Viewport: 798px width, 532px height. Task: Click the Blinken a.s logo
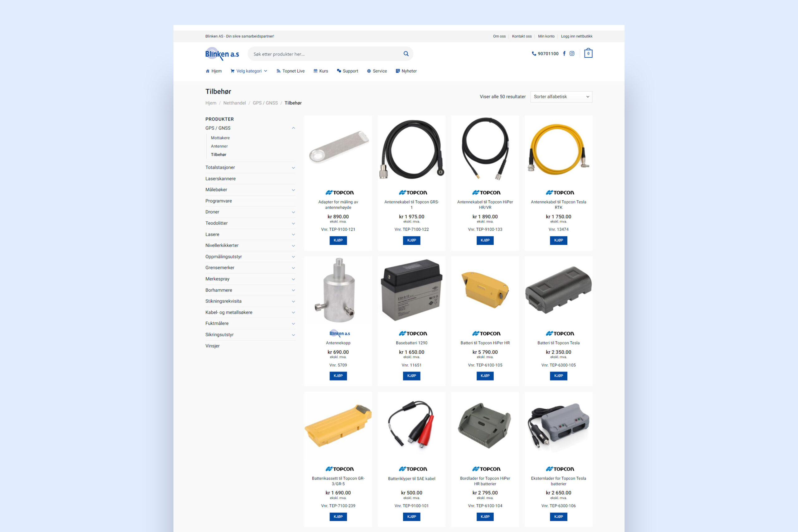[222, 54]
